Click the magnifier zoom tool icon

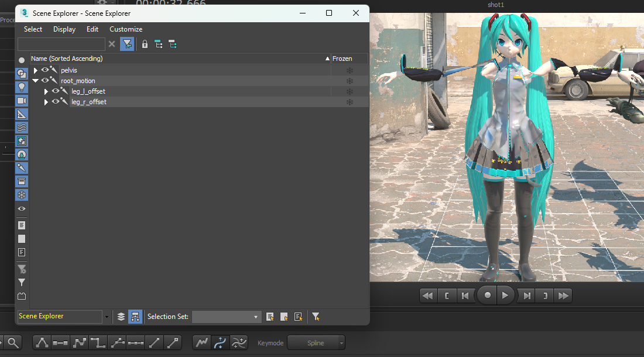(13, 342)
